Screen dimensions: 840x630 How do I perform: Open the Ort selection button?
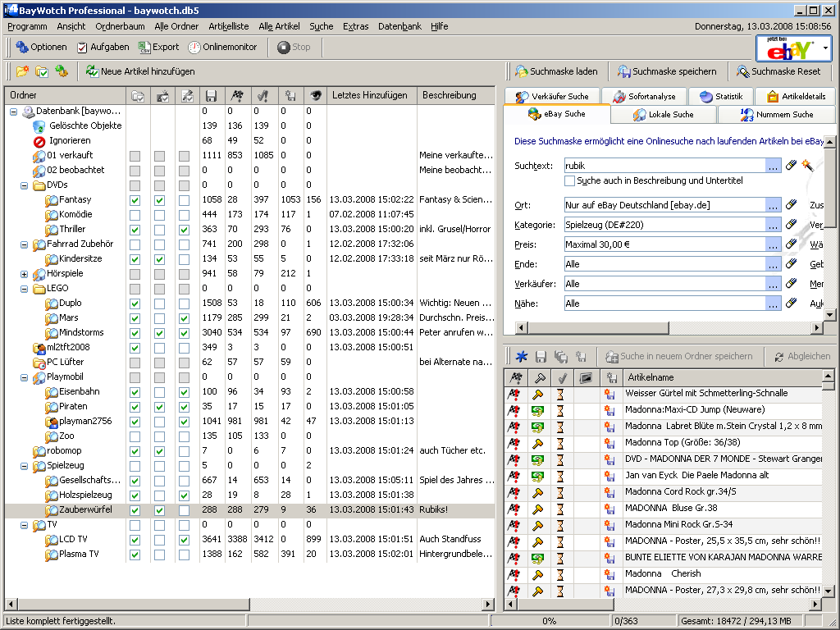point(773,205)
